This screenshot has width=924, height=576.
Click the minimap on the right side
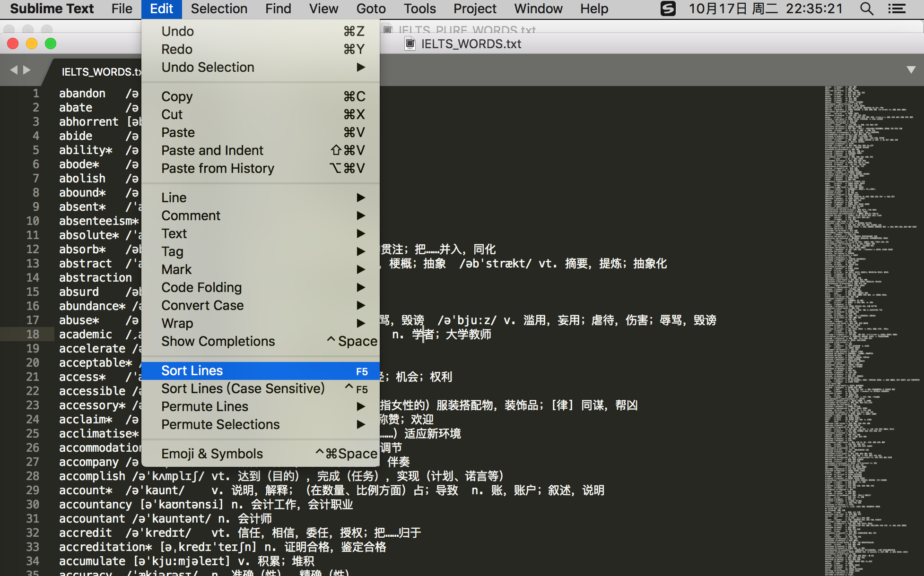point(872,331)
